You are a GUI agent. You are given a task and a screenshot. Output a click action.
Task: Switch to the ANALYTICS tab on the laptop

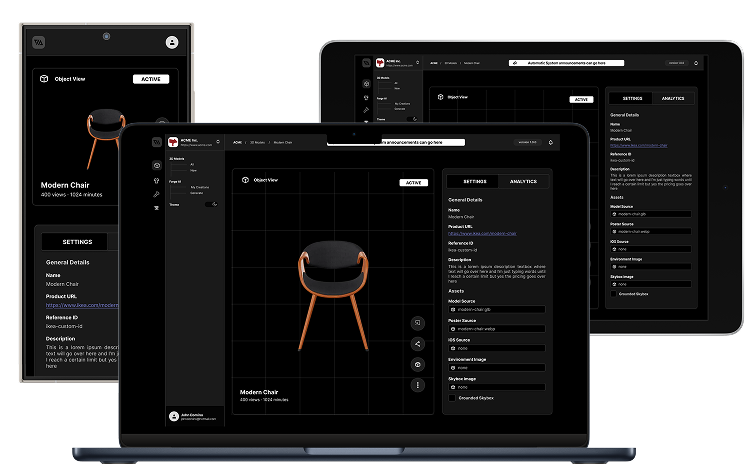tap(524, 181)
